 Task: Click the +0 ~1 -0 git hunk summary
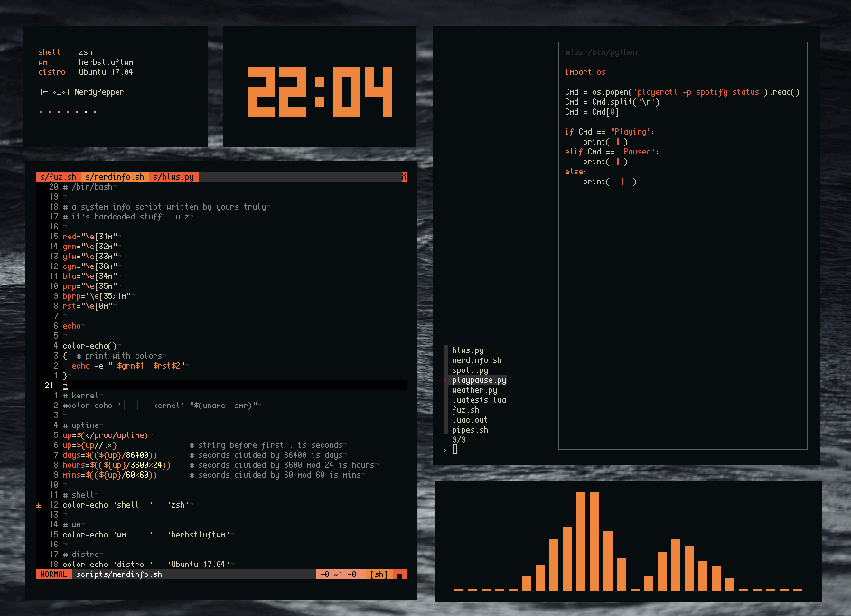coord(339,574)
